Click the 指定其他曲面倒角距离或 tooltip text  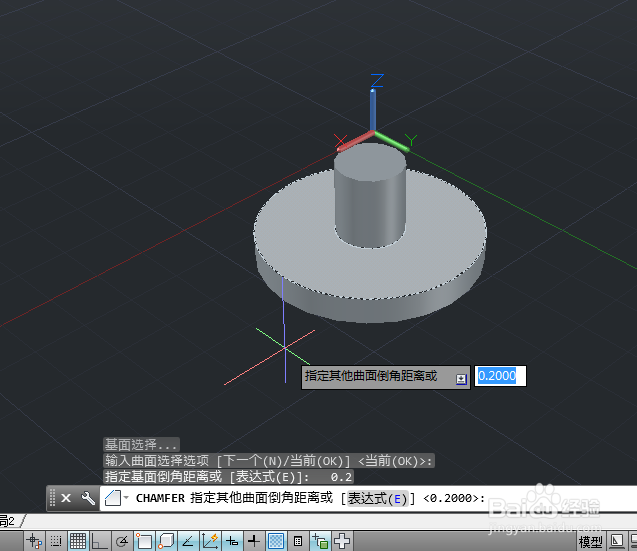click(371, 376)
